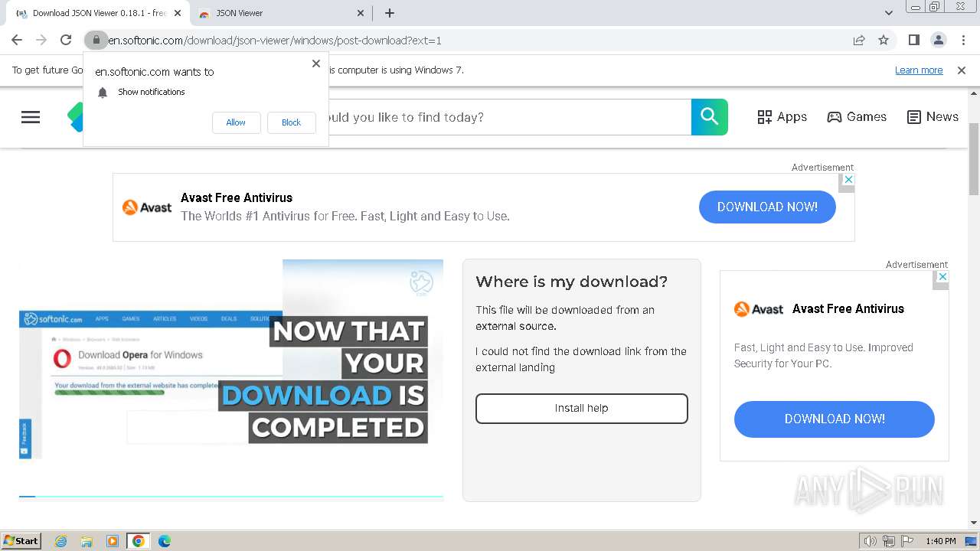This screenshot has height=551, width=980.
Task: View site information via lock icon
Action: click(96, 40)
